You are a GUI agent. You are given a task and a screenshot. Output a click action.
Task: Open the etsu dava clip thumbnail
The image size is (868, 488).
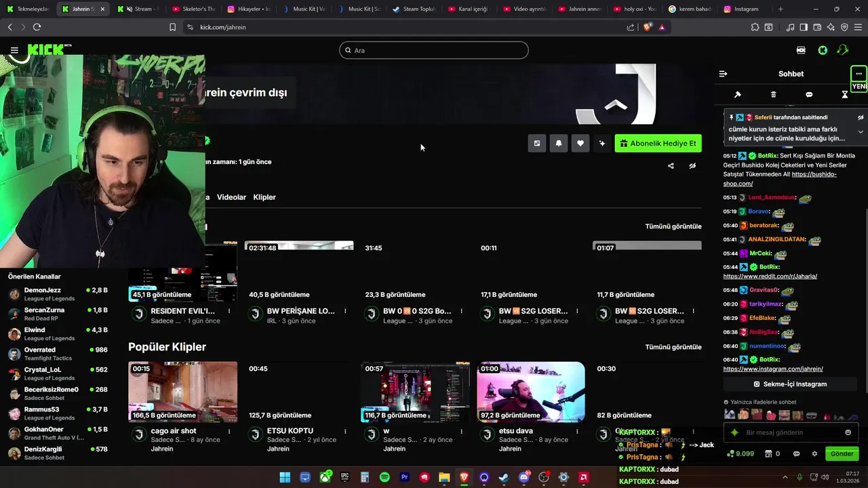click(x=531, y=392)
